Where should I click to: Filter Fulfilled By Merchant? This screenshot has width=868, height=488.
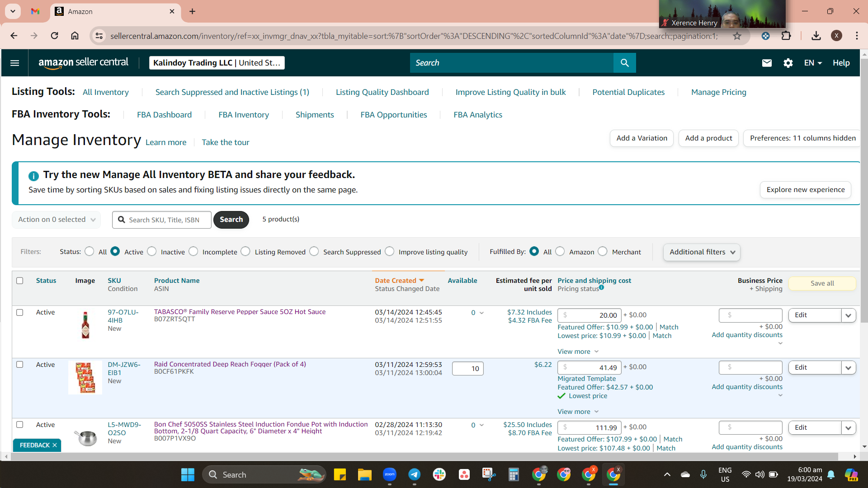pos(603,251)
